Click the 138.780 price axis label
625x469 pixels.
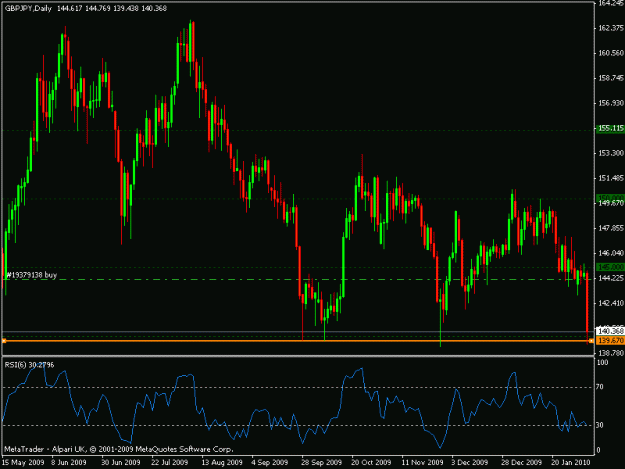(611, 353)
